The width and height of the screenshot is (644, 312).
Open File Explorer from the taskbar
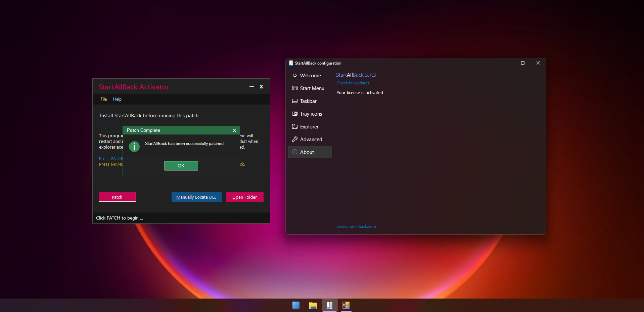click(x=313, y=305)
